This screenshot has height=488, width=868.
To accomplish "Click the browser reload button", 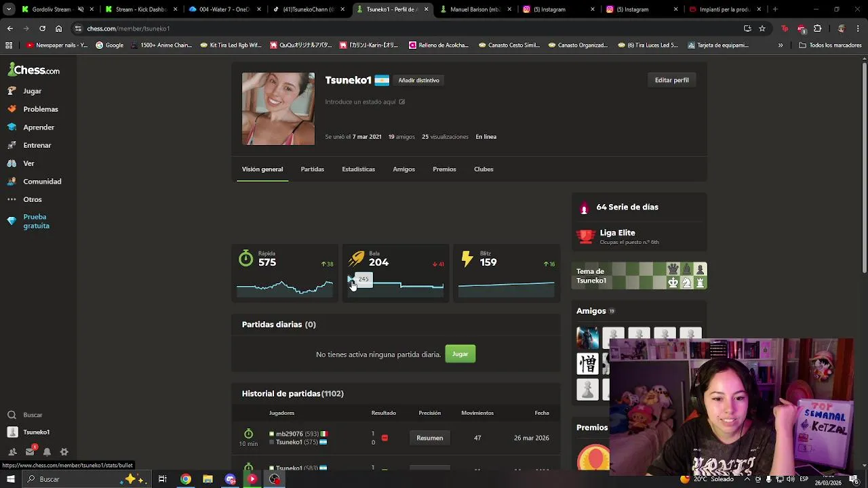I will click(x=42, y=28).
